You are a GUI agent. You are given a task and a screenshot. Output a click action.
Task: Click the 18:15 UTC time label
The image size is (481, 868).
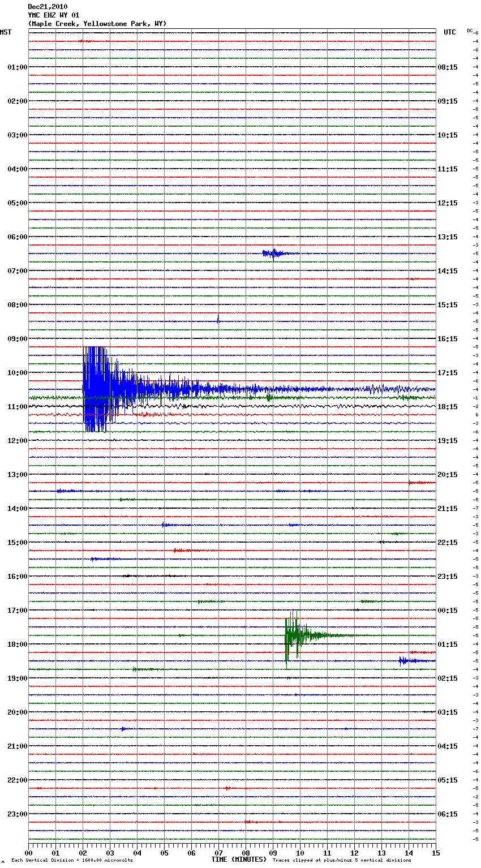(x=448, y=407)
